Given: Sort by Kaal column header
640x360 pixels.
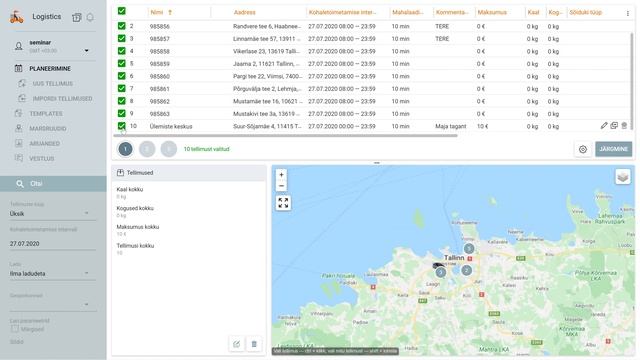Looking at the screenshot, I should [x=533, y=12].
